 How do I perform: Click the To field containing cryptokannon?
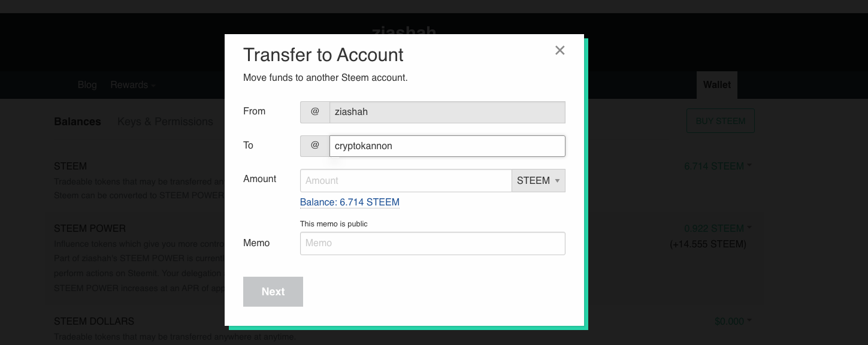(447, 146)
